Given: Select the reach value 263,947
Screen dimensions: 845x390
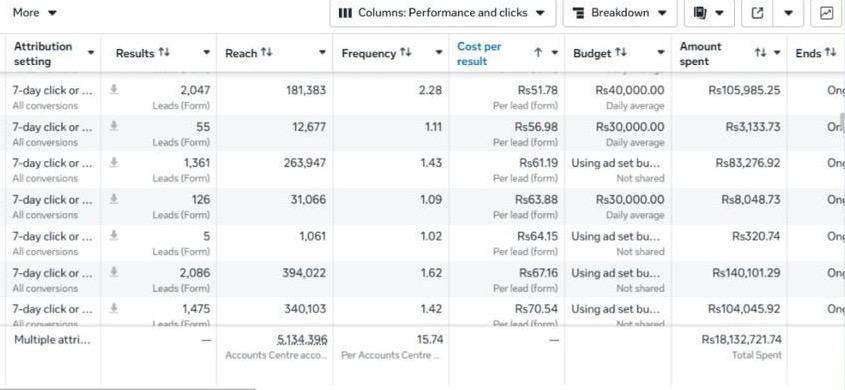Looking at the screenshot, I should [304, 163].
